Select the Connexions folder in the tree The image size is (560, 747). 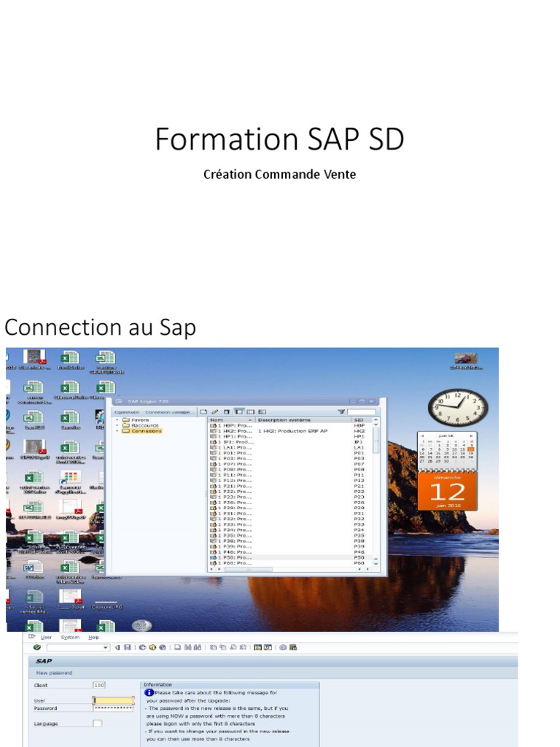tap(147, 430)
